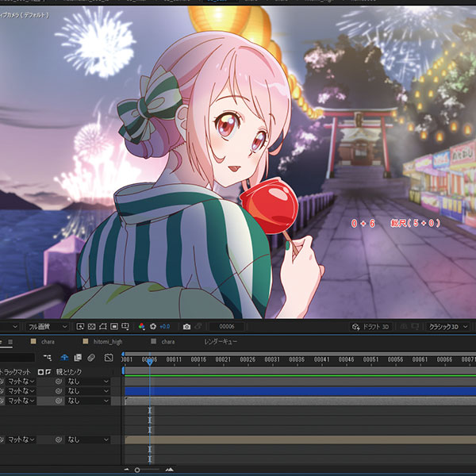Viewport: 476px width, 476px height.
Task: Click frame 00051 on the time ruler
Action: pos(370,359)
